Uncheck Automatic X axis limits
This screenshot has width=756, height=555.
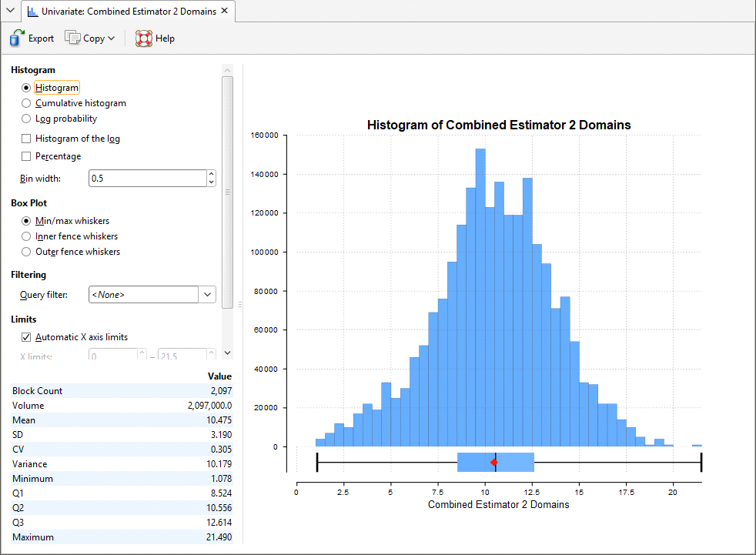click(27, 337)
